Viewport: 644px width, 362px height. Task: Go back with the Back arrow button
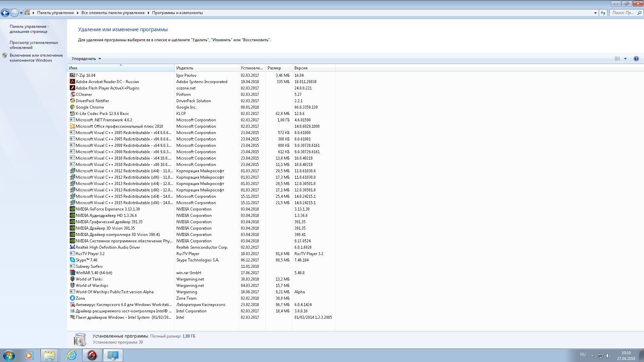click(5, 13)
